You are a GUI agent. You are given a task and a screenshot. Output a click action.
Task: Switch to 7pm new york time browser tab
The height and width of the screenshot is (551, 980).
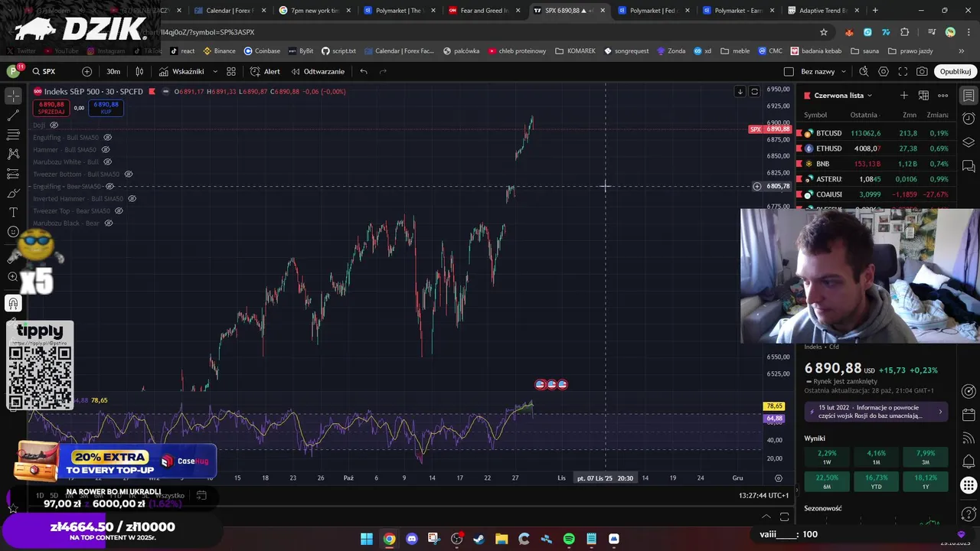(314, 11)
